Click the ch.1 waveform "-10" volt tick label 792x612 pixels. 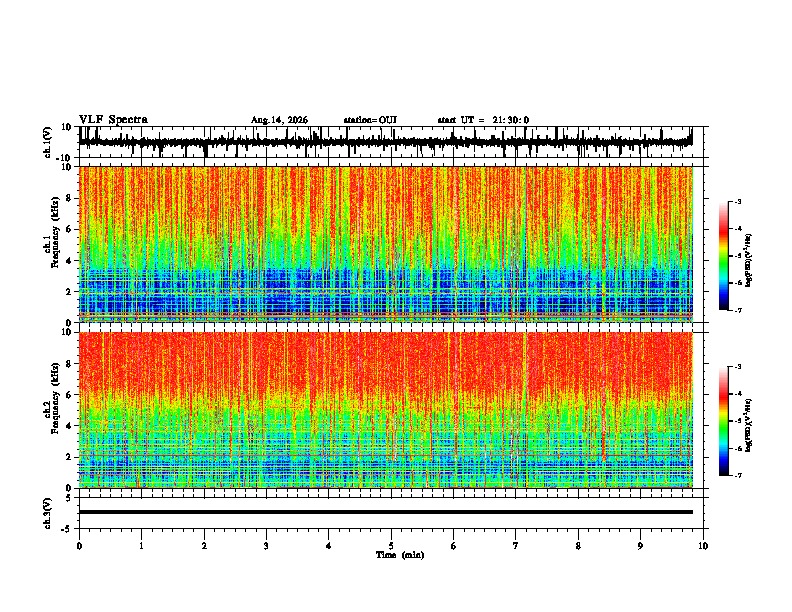click(x=65, y=158)
